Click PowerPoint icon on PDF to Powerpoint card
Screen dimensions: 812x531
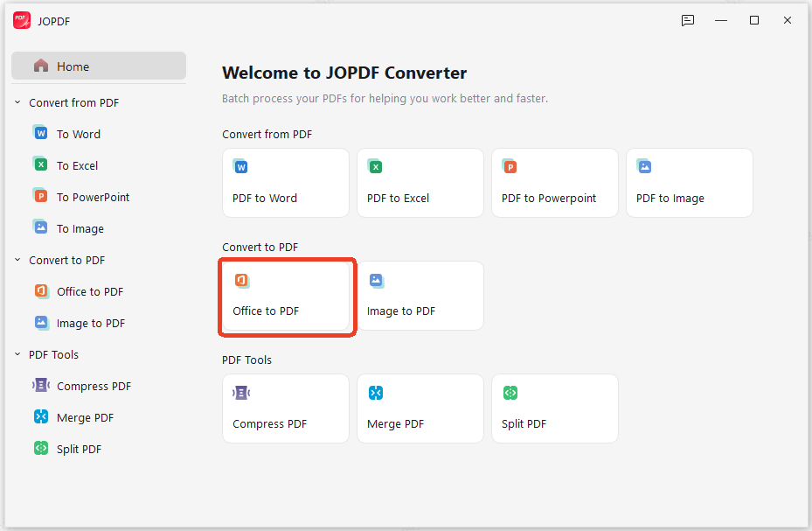(x=510, y=166)
